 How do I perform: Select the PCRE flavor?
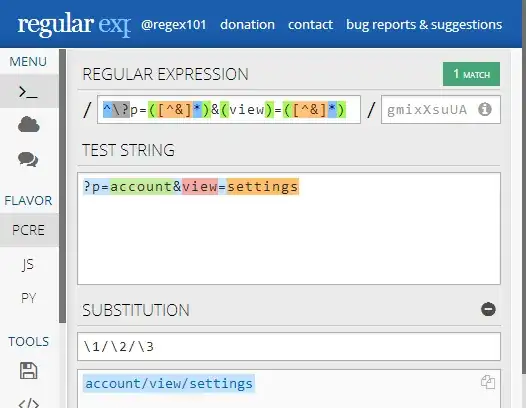[x=29, y=230]
